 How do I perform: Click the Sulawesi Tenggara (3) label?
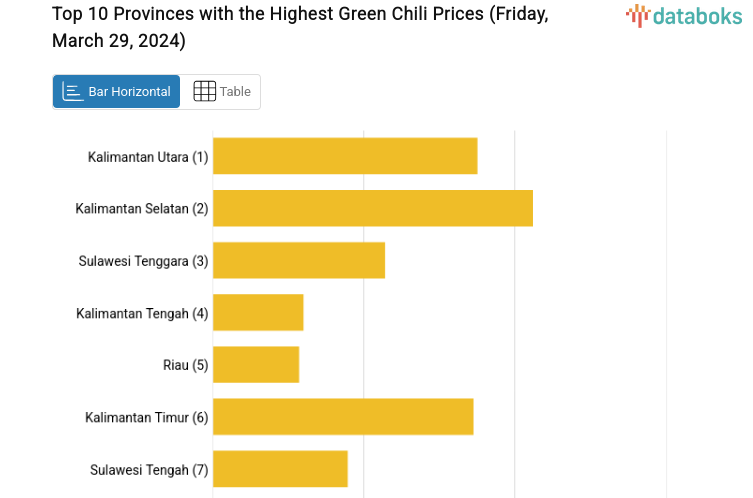(x=143, y=261)
